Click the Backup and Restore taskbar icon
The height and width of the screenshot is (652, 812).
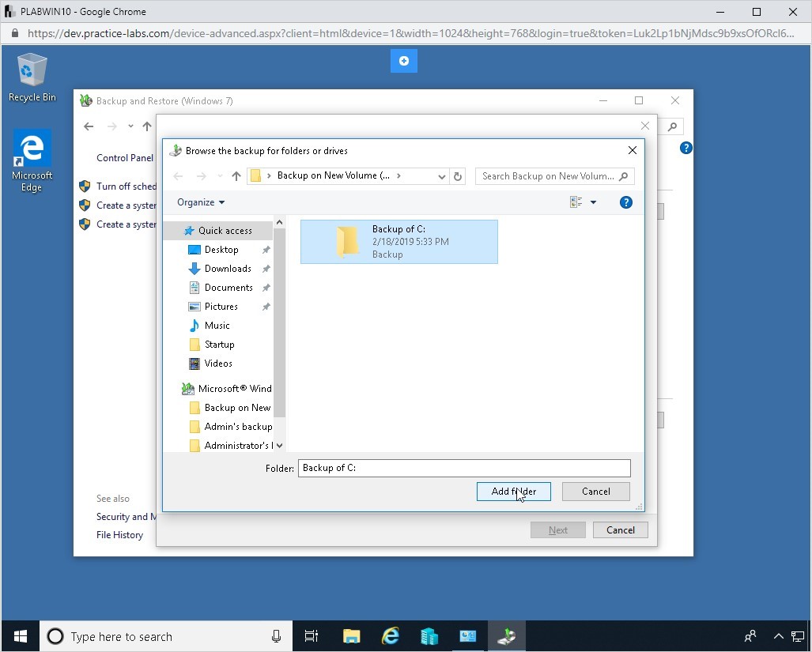pos(507,636)
